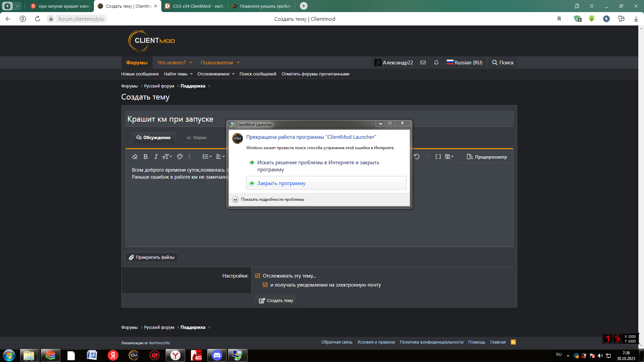Click the Поиск search button
644x362 pixels.
coord(503,63)
